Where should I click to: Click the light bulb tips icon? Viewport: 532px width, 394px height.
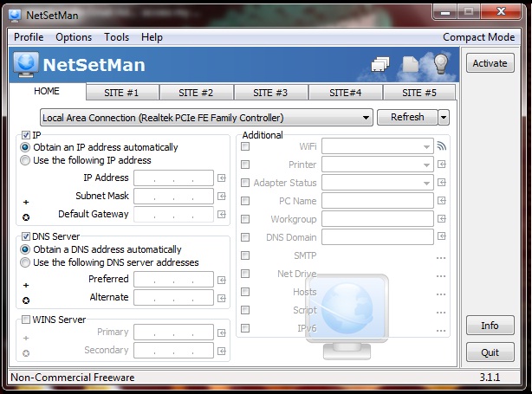click(441, 63)
